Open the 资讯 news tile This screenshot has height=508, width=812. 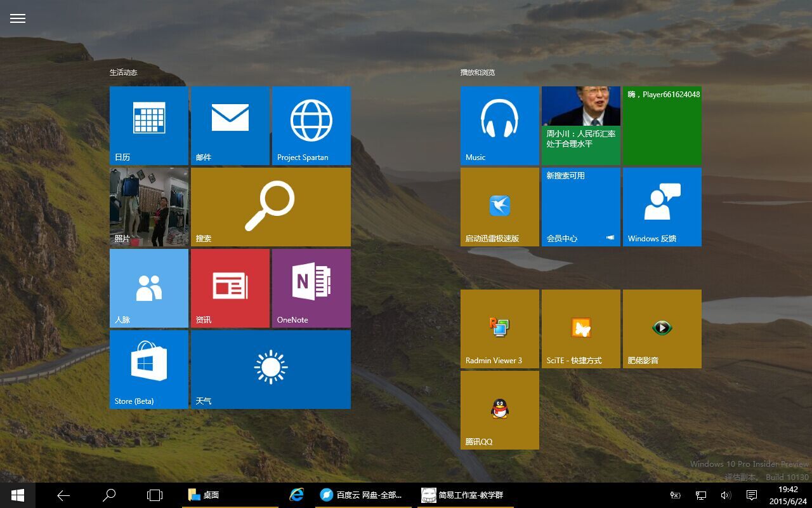(230, 288)
